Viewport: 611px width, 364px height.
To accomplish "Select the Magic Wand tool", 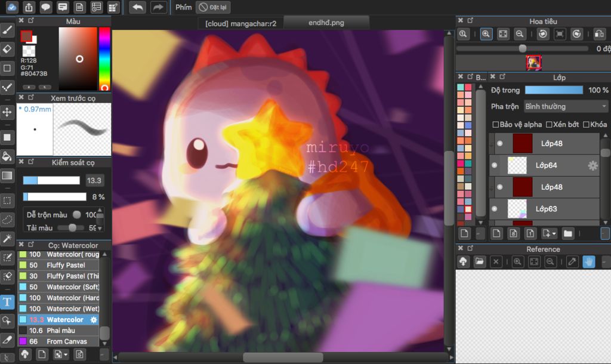I will tap(7, 238).
